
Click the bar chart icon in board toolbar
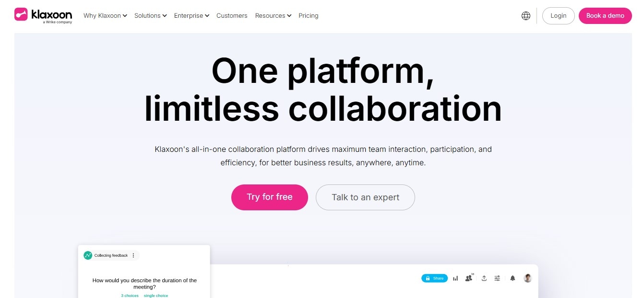pyautogui.click(x=455, y=278)
